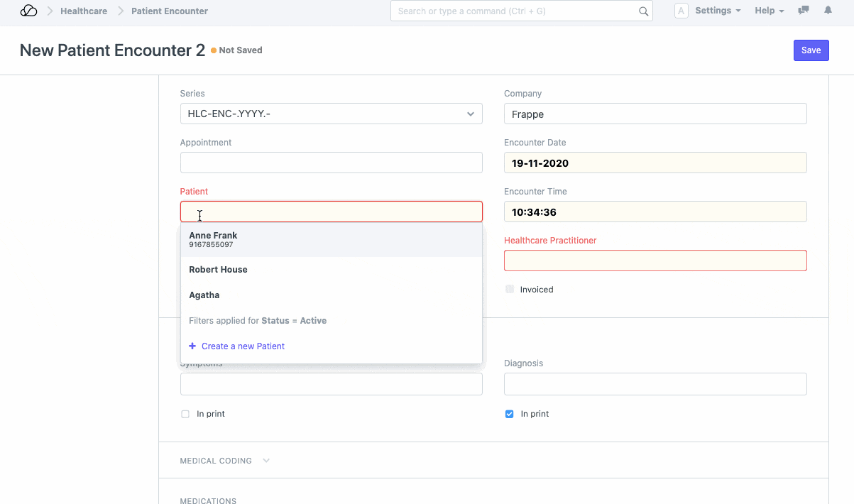
Task: Click the search magnifier icon
Action: (643, 11)
